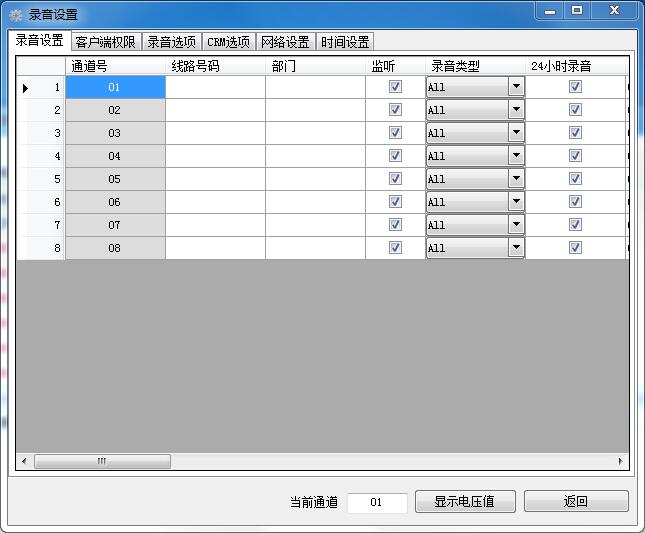
Task: Click the left scroll arrow of the horizontal scrollbar
Action: [24, 461]
